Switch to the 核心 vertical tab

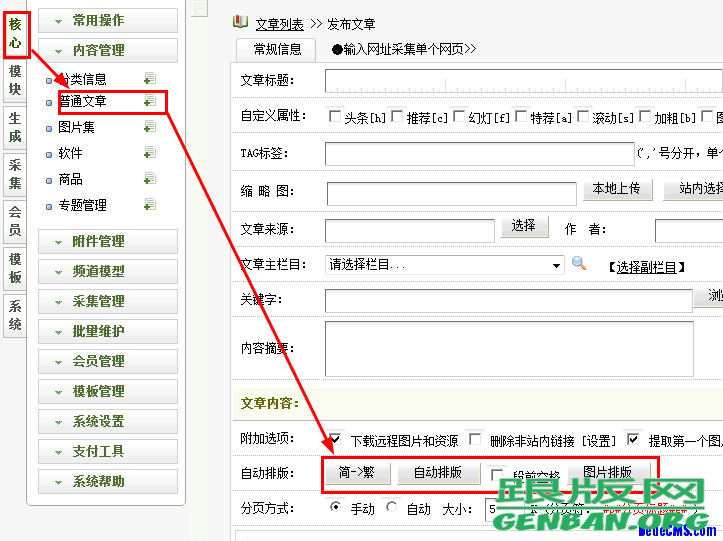point(15,33)
